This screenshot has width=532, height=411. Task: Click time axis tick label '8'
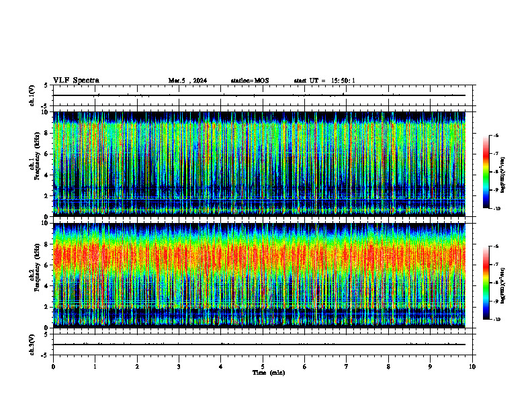point(388,367)
